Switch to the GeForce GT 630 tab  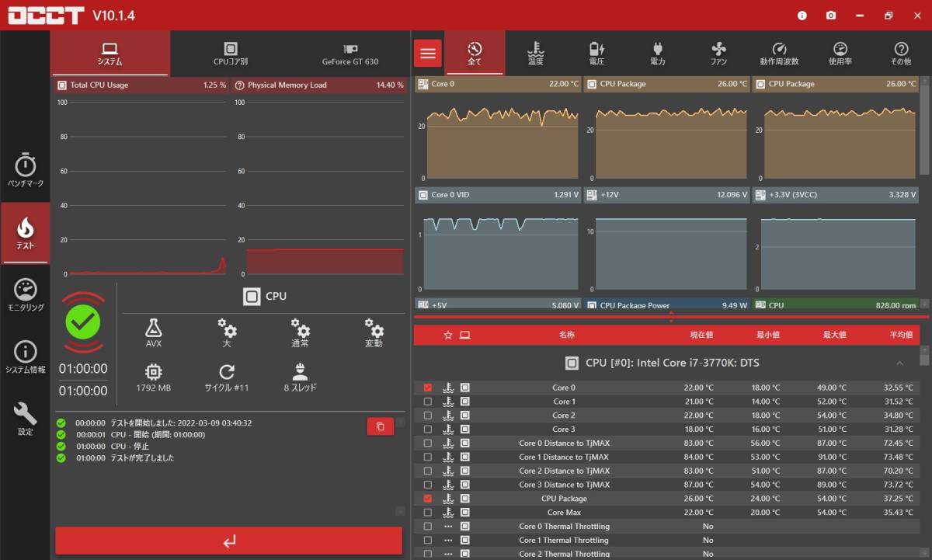[350, 54]
